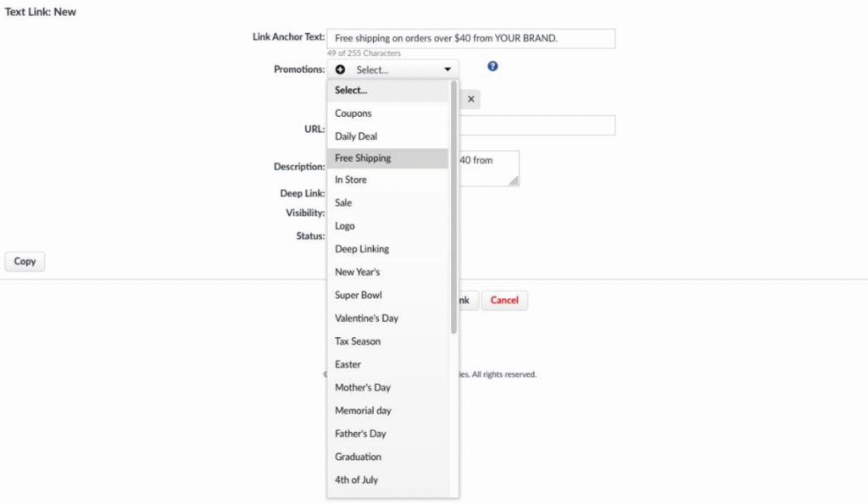Click the Cancel button
This screenshot has height=504, width=868.
504,301
